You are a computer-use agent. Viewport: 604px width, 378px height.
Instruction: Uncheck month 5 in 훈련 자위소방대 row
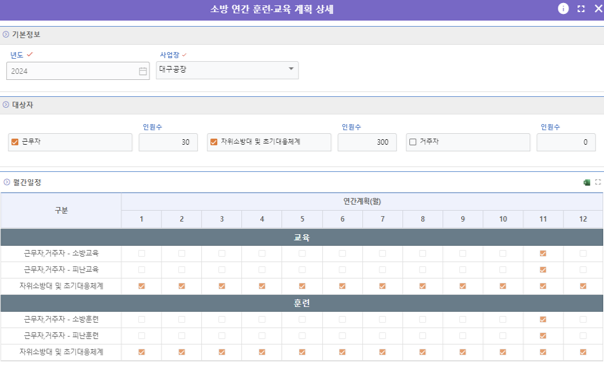click(302, 352)
